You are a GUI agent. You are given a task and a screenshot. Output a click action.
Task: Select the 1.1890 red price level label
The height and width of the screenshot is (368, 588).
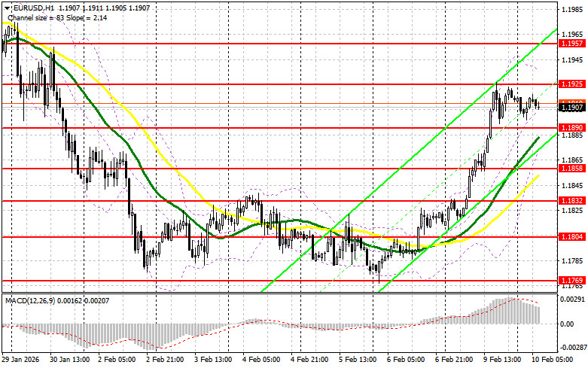(x=572, y=128)
